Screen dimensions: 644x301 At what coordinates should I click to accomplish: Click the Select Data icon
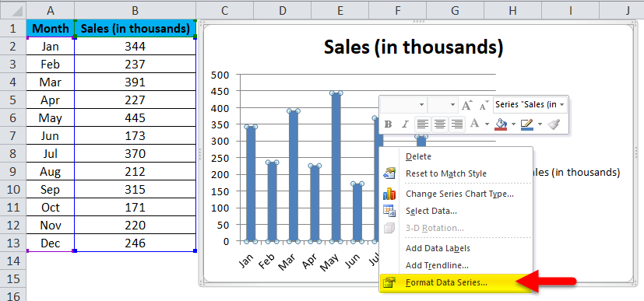[389, 211]
